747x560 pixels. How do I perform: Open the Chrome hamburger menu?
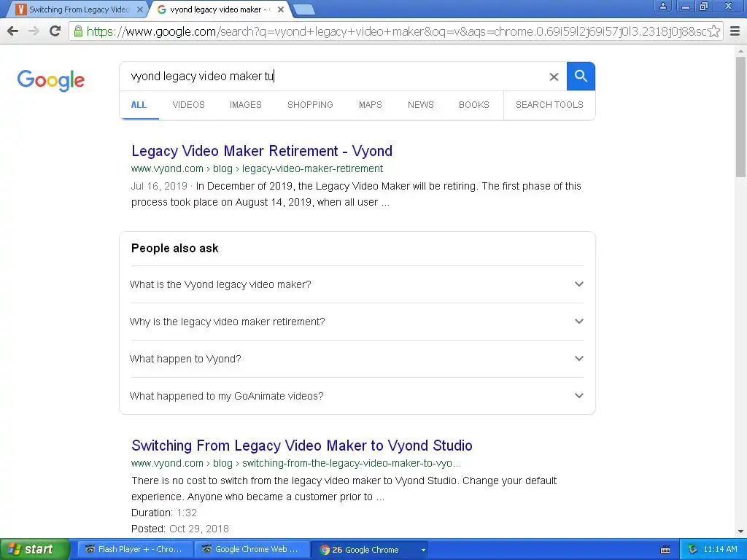(x=735, y=31)
